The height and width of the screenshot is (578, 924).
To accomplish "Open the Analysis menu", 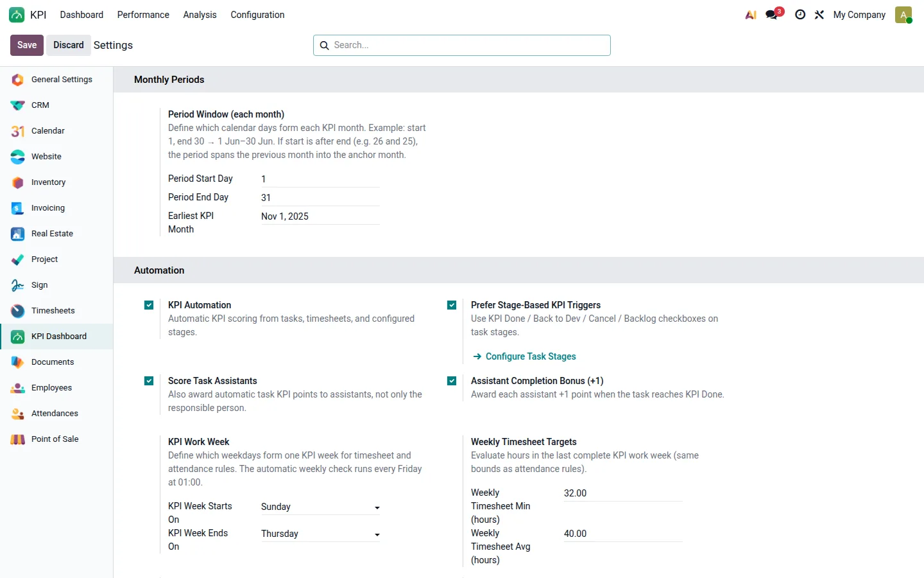I will (200, 15).
